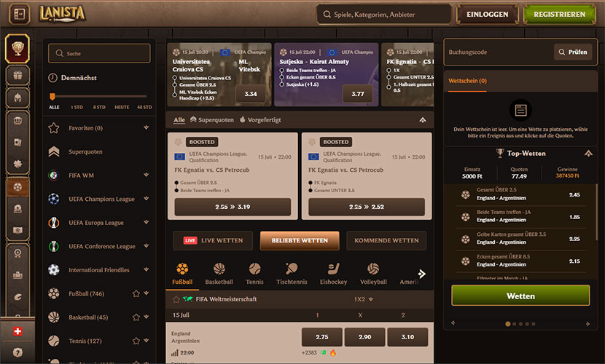The height and width of the screenshot is (364, 605).
Task: Select Eishockey sport icon tab
Action: point(333,274)
